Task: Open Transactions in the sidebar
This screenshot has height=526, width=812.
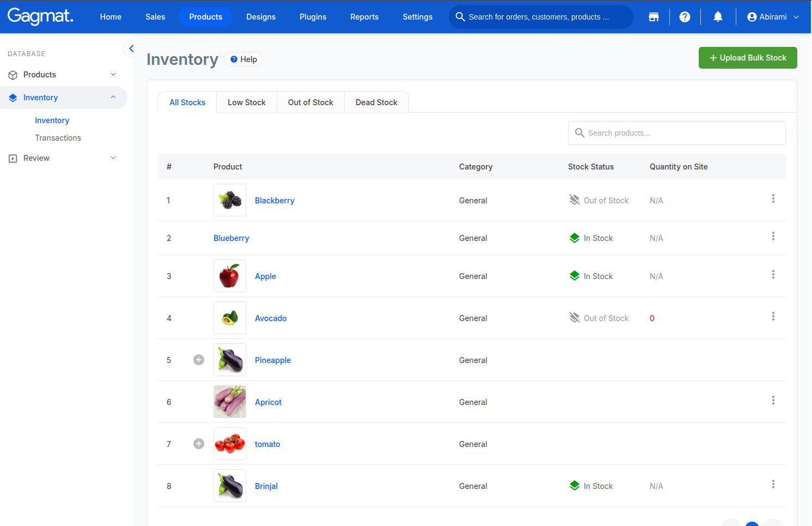Action: (x=58, y=138)
